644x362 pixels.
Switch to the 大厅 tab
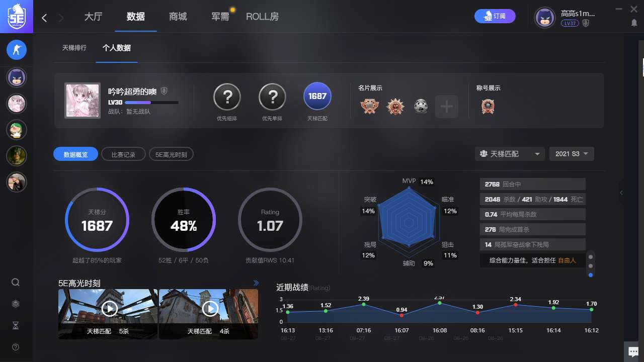(x=93, y=17)
